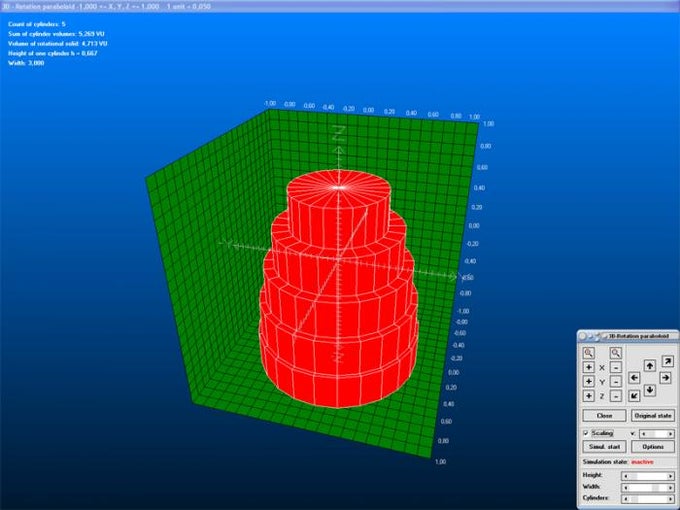Image resolution: width=680 pixels, height=510 pixels.
Task: Click the Close button in control panel
Action: 604,415
